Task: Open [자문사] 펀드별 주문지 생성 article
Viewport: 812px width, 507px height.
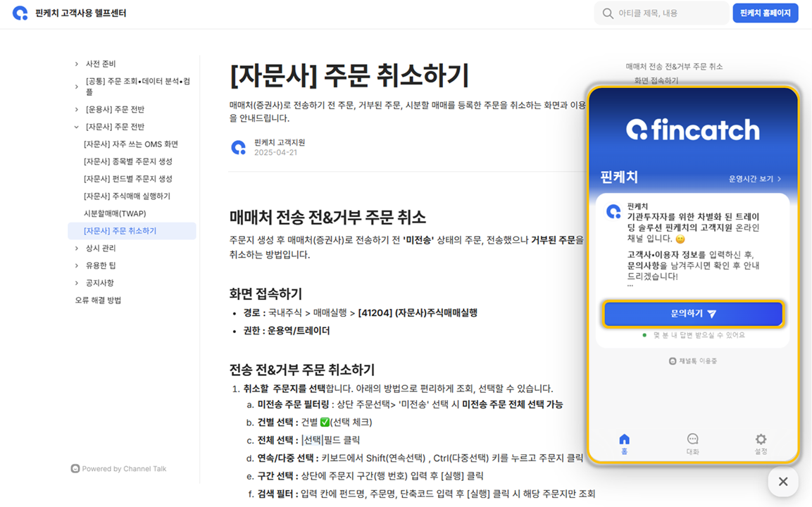Action: (128, 179)
